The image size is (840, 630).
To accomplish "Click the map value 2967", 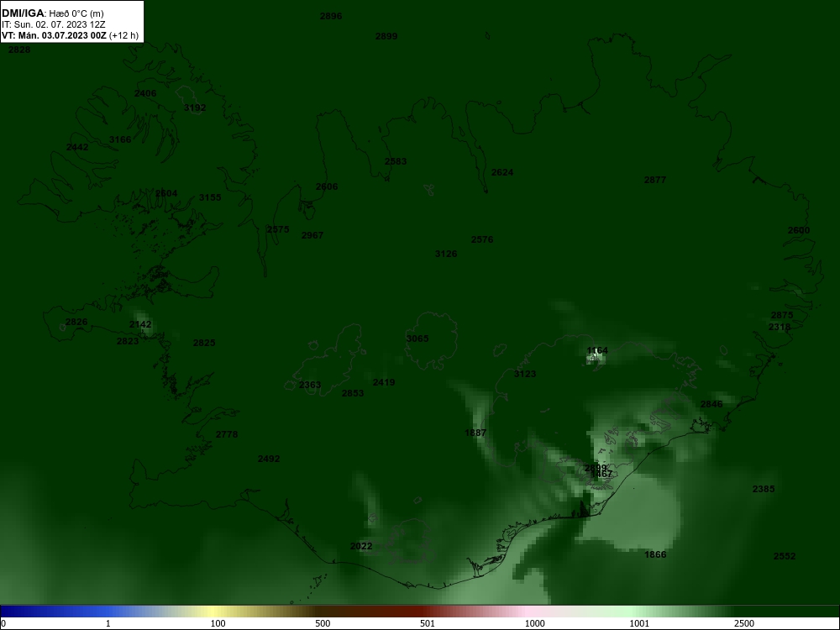I will point(312,235).
